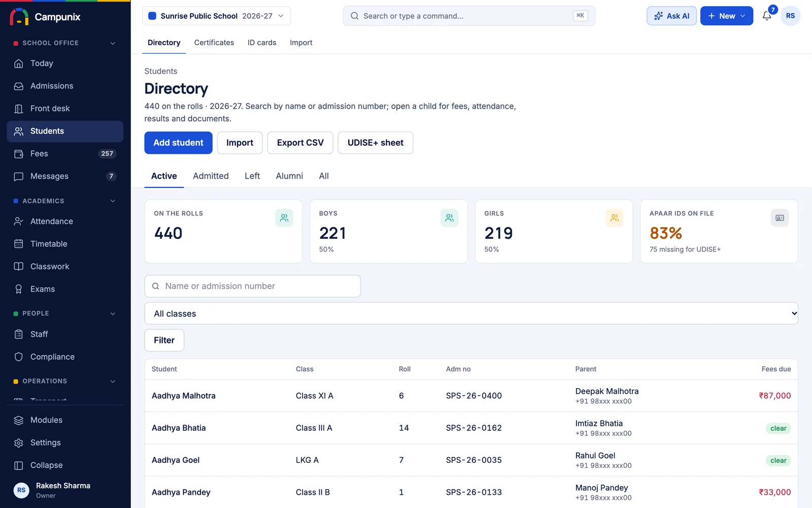Open student Aadhya Malhotra row
This screenshot has width=812, height=508.
pyautogui.click(x=471, y=396)
